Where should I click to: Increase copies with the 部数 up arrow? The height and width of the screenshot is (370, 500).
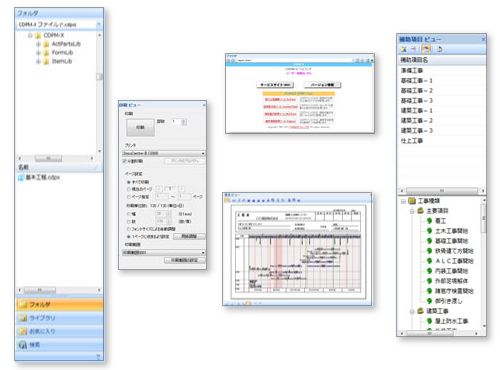coord(184,120)
